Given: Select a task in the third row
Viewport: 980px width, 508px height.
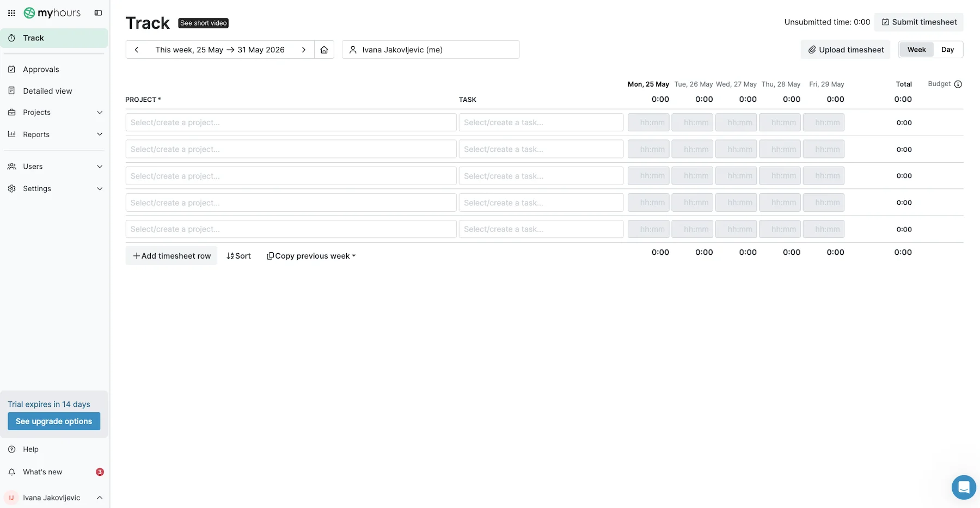Looking at the screenshot, I should 541,176.
